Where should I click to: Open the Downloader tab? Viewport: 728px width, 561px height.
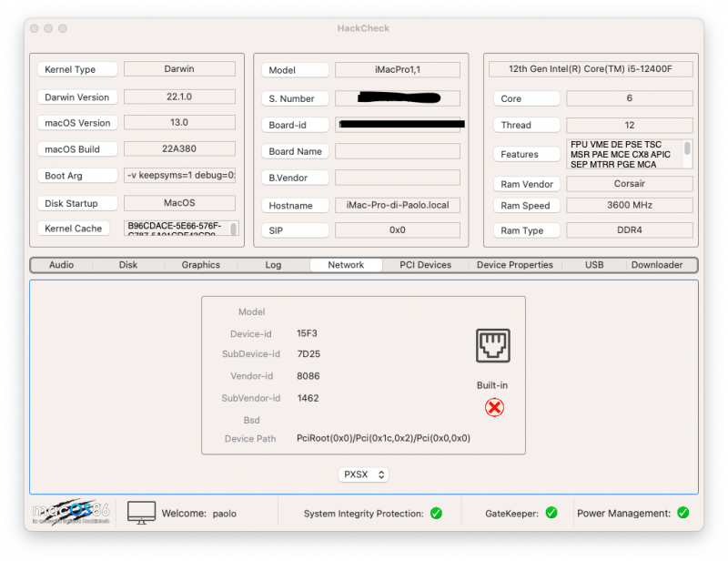(656, 265)
